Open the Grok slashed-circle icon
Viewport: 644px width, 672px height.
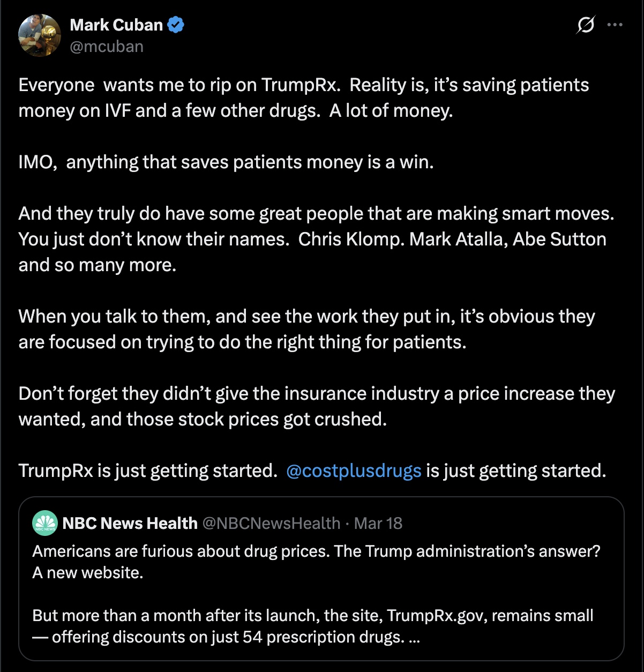coord(586,25)
